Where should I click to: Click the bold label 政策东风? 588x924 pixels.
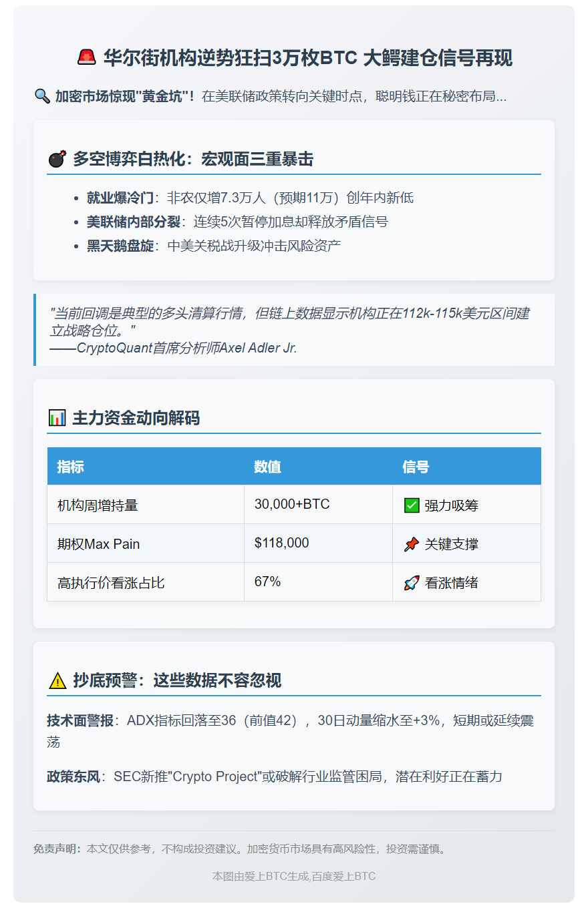pos(73,776)
